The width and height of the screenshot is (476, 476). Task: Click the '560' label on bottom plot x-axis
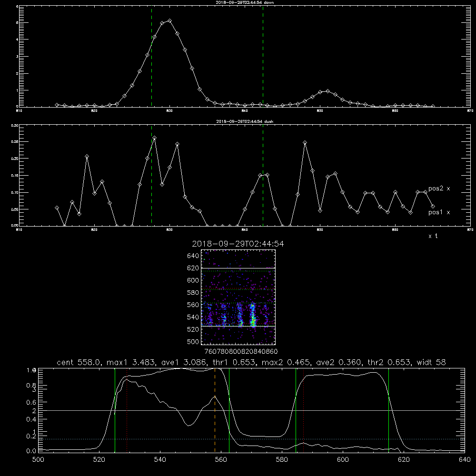[x=221, y=460]
